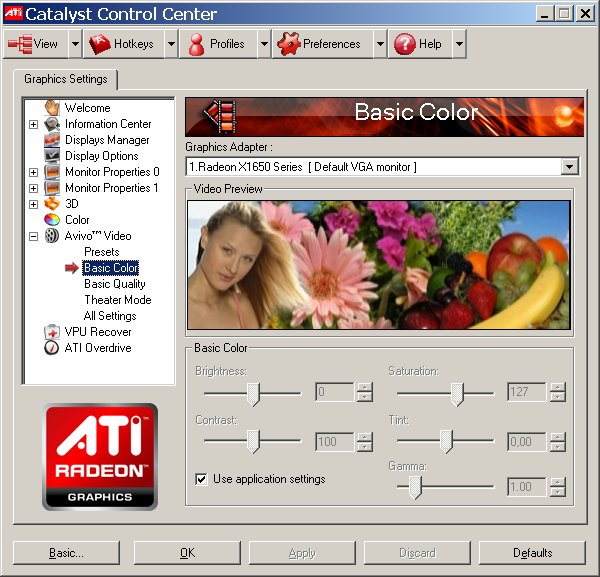Viewport: 600px width, 577px height.
Task: Click the Information Center icon
Action: pyautogui.click(x=52, y=124)
